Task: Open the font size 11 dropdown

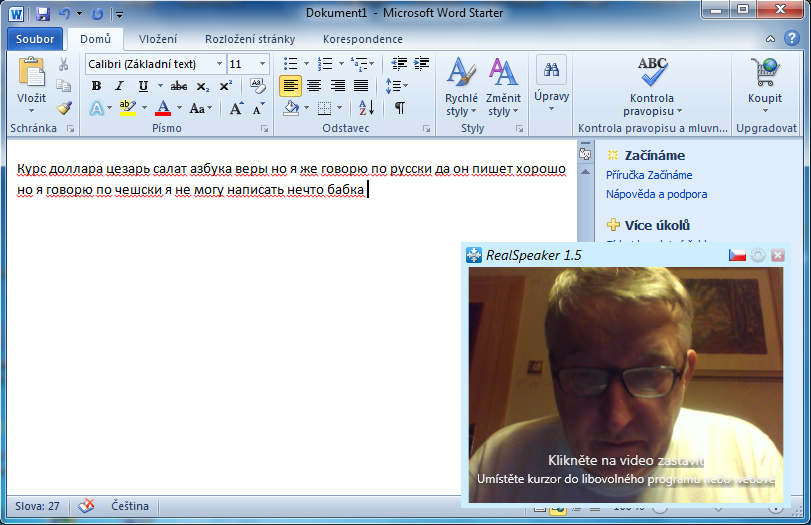Action: pos(262,64)
